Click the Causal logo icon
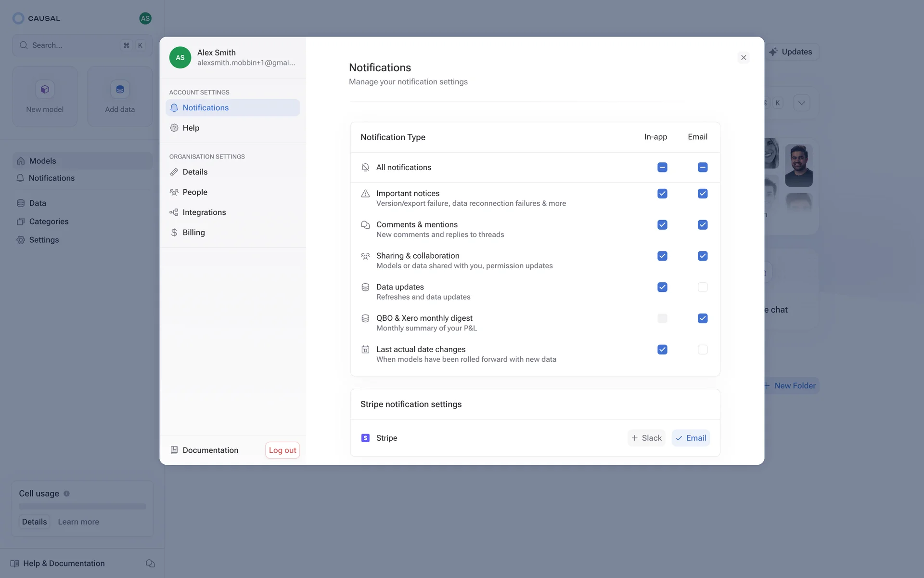This screenshot has width=924, height=578. (x=18, y=18)
